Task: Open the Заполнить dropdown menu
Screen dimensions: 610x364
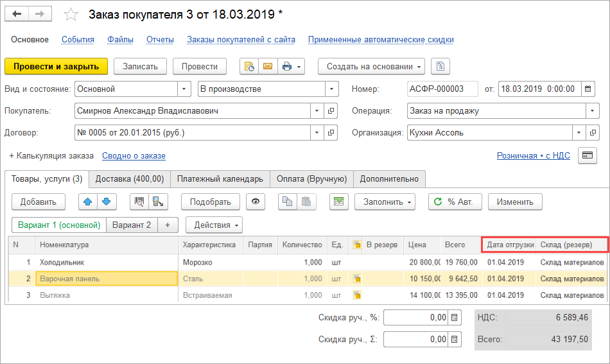Action: click(385, 202)
